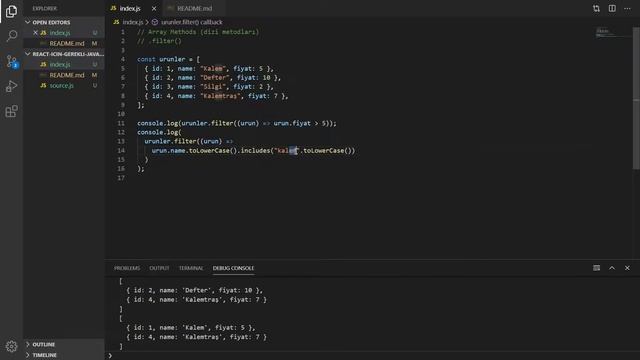The height and width of the screenshot is (360, 640).
Task: Open Changes compare icon in editor toolbar
Action: (x=596, y=8)
